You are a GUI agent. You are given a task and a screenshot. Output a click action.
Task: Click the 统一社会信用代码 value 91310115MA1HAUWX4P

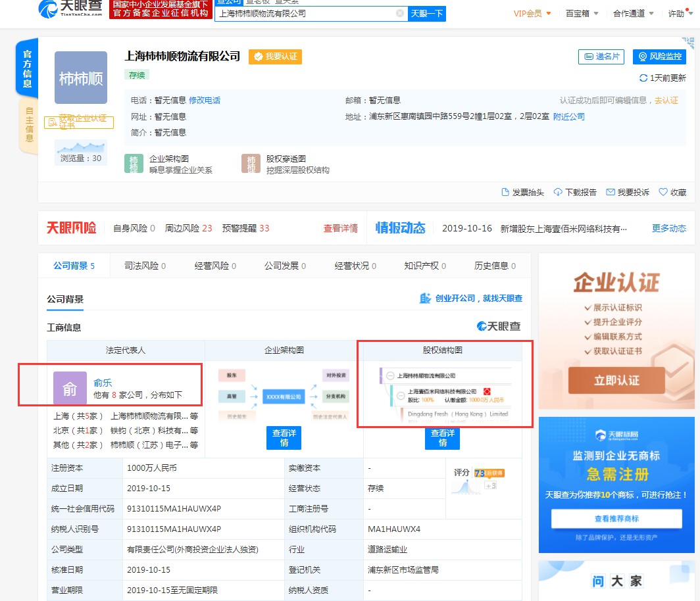point(174,509)
